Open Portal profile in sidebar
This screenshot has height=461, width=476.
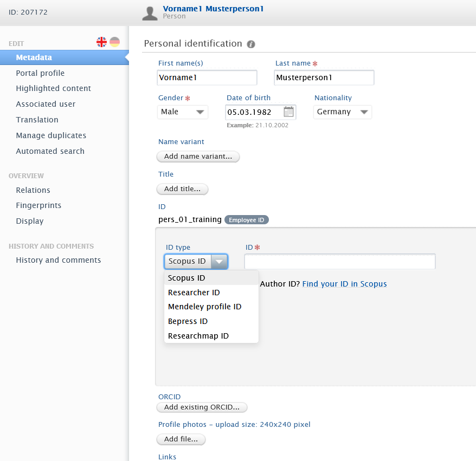tap(40, 73)
